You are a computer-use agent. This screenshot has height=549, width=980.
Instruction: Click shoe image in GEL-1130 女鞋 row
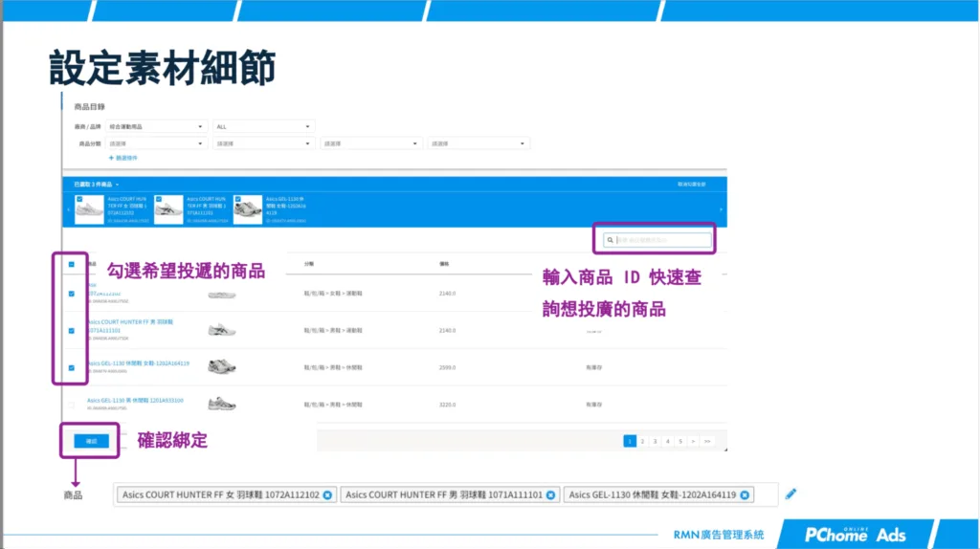(x=222, y=366)
